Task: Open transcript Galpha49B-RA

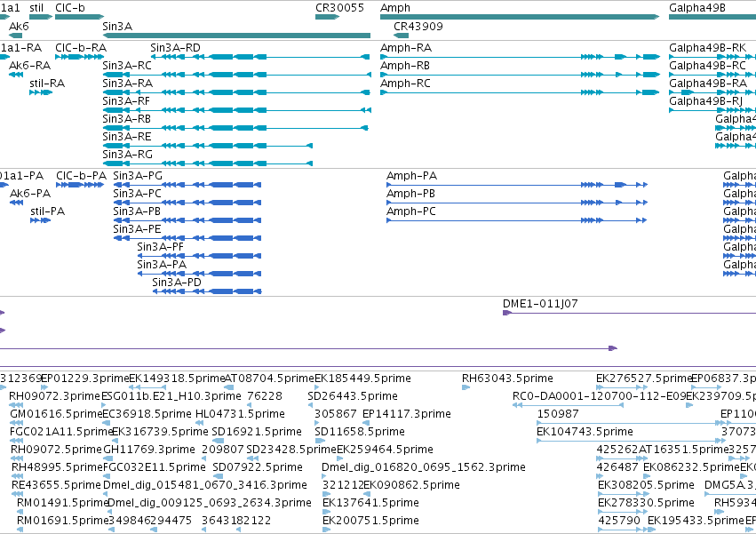Action: (x=708, y=84)
